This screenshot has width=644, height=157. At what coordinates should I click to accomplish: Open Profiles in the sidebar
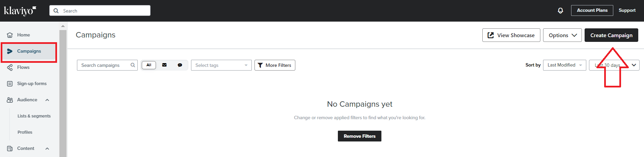25,132
